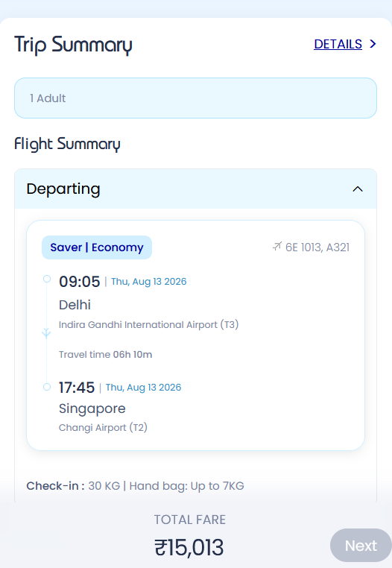Click the Flight Summary heading
392x568 pixels.
point(67,144)
